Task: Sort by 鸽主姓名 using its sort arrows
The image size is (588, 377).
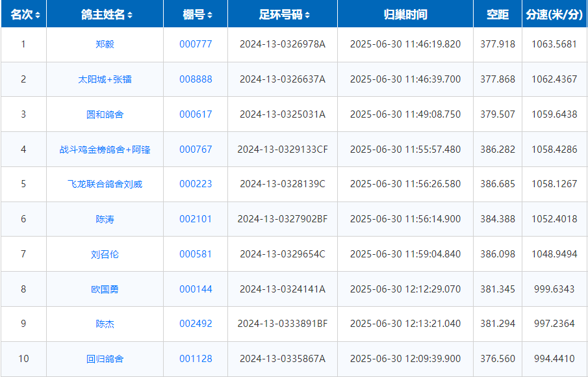Action: (130, 15)
